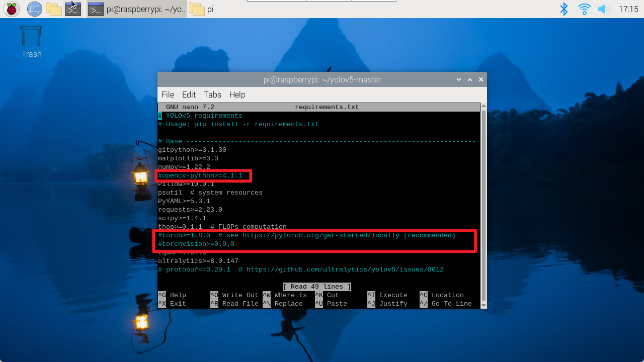644x362 pixels.
Task: Switch to the pi@raspberrypi terminal taskbar button
Action: pyautogui.click(x=137, y=9)
